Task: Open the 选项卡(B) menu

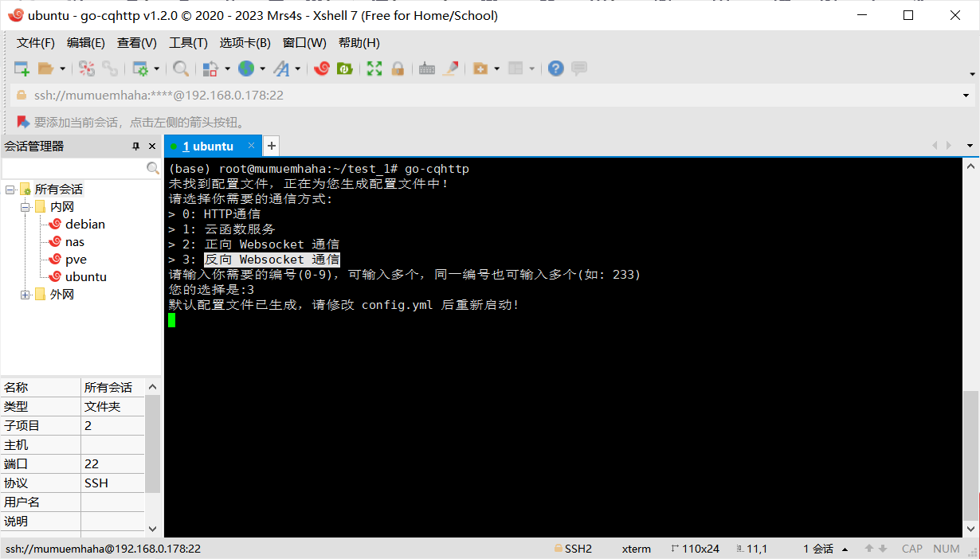Action: pyautogui.click(x=245, y=43)
